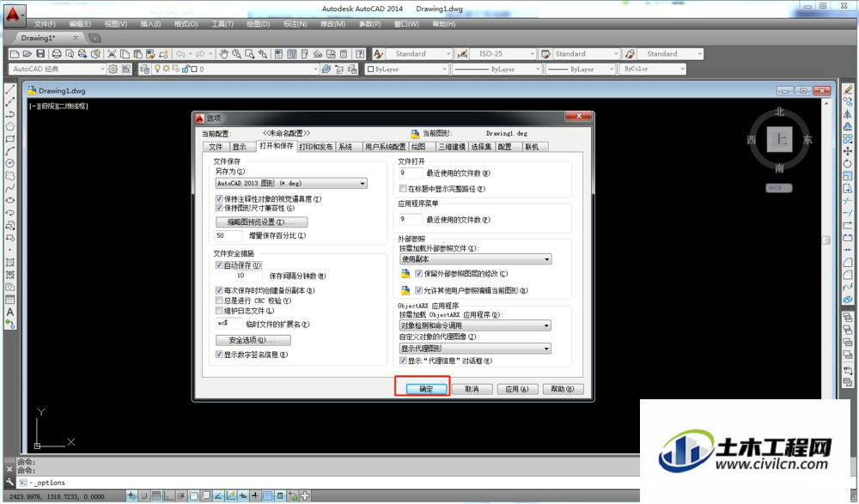Toggle 每次保存时均创建备份副本 checkbox
Image resolution: width=859 pixels, height=504 pixels.
219,290
